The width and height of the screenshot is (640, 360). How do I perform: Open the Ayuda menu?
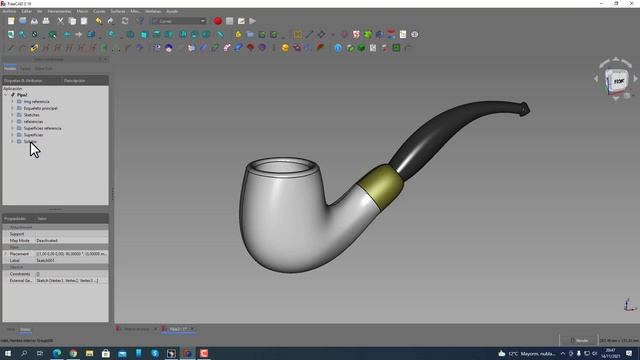[172, 11]
